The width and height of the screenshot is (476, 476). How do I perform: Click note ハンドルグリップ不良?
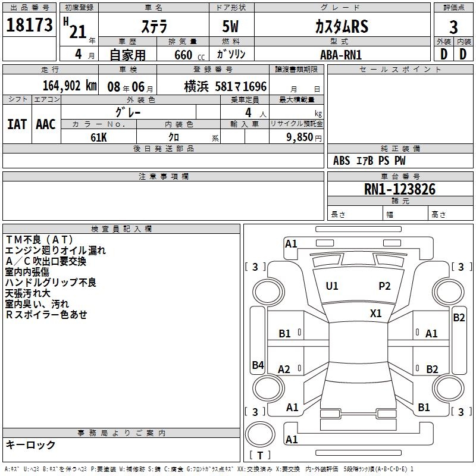[51, 282]
